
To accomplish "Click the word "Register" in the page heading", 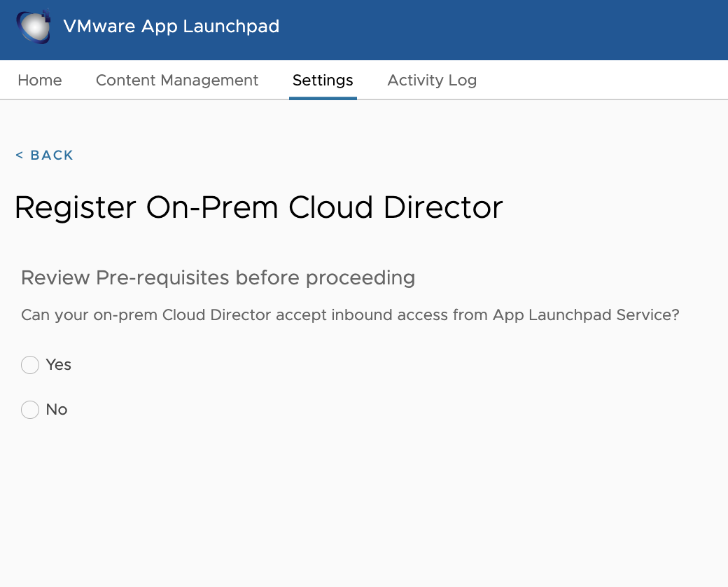I will (x=75, y=208).
